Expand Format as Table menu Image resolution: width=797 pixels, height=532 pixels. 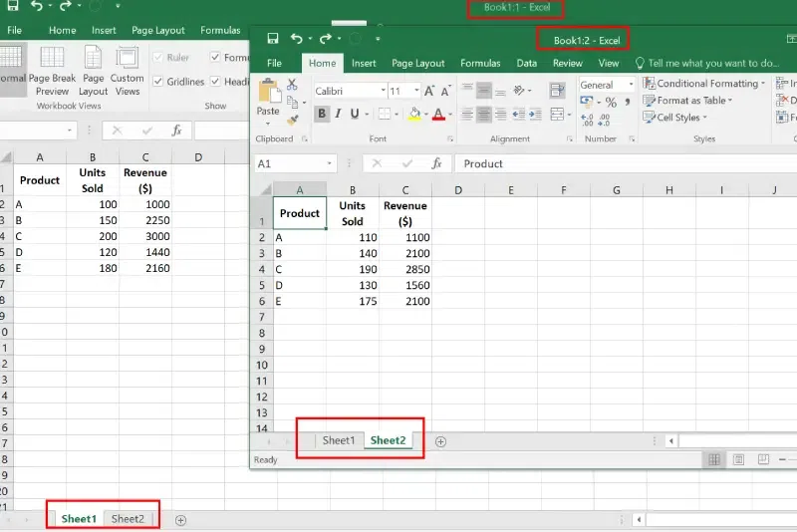(687, 101)
